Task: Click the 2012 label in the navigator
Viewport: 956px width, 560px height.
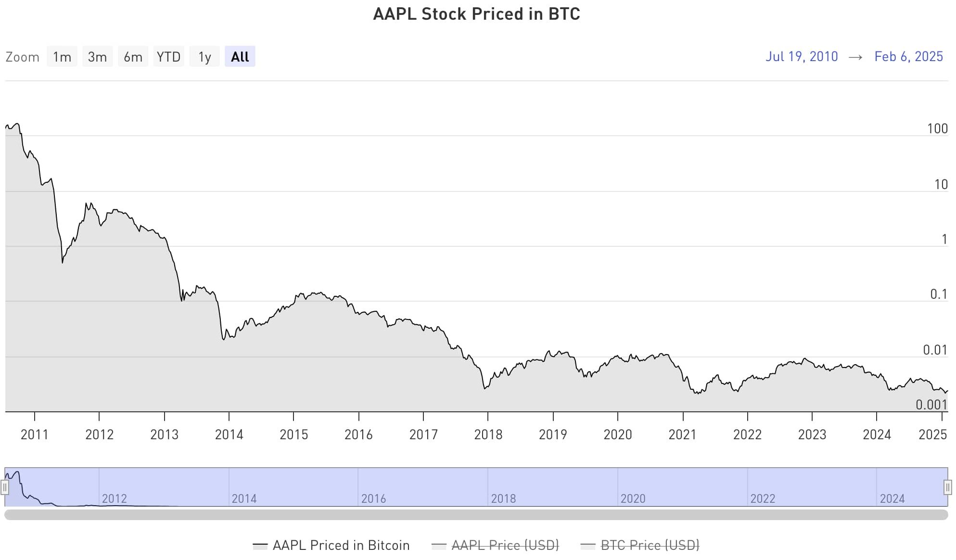Action: click(x=115, y=499)
